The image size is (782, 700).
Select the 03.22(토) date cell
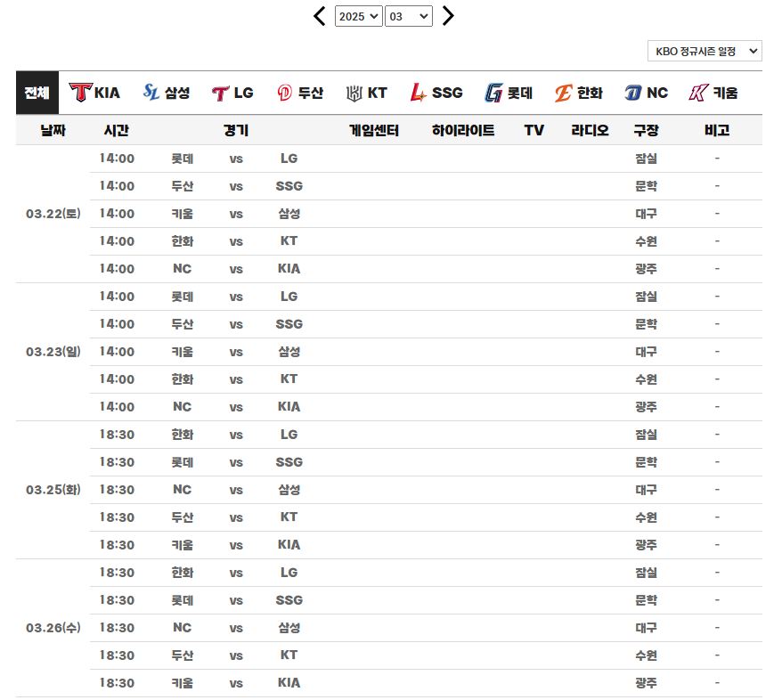53,214
